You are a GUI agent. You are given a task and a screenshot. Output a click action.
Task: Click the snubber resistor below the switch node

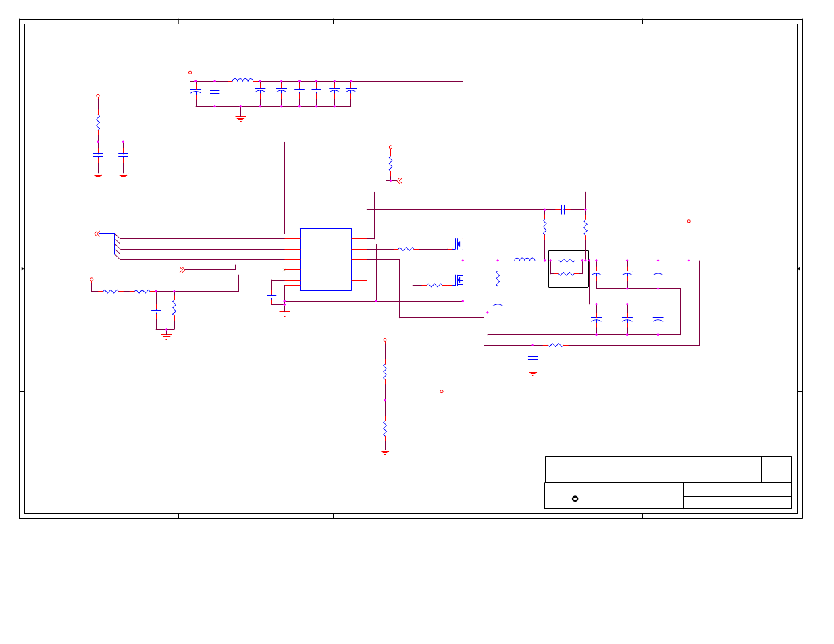coord(498,278)
